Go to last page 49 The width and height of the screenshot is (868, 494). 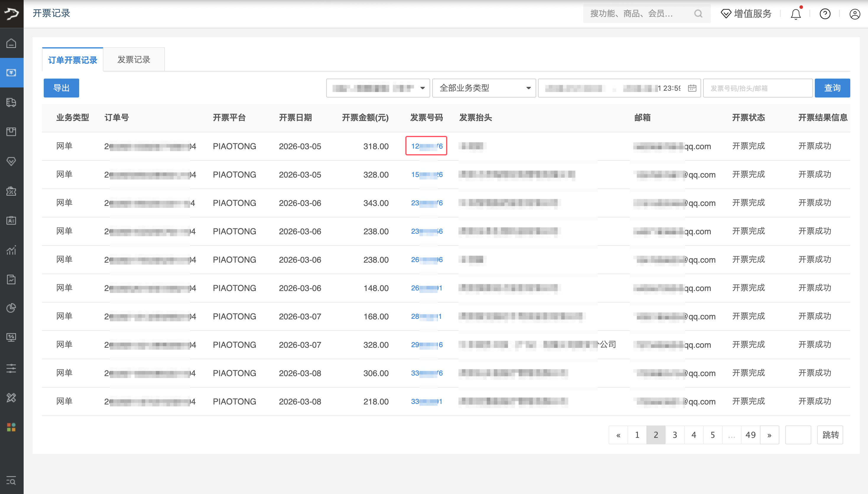(750, 435)
